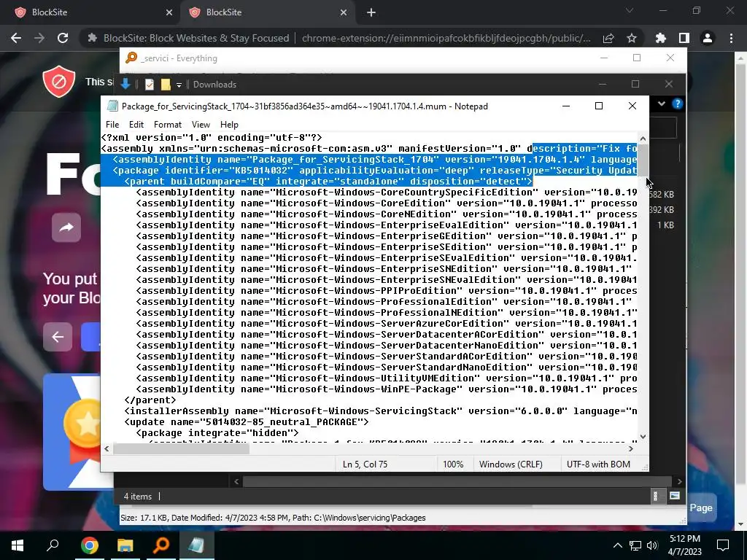The image size is (747, 560).
Task: Open the Chrome tab search chevron
Action: coord(630,10)
